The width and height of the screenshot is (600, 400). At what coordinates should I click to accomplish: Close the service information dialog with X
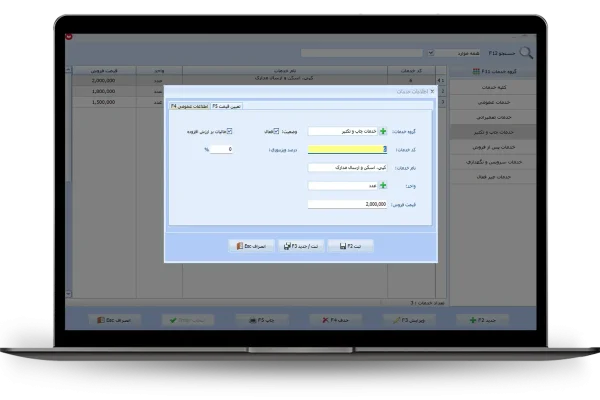pyautogui.click(x=432, y=91)
